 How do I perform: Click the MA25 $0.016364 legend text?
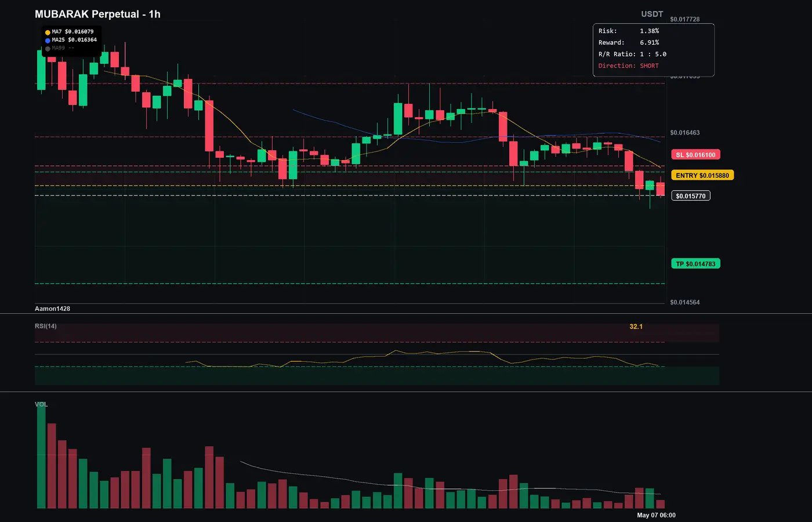tap(74, 40)
